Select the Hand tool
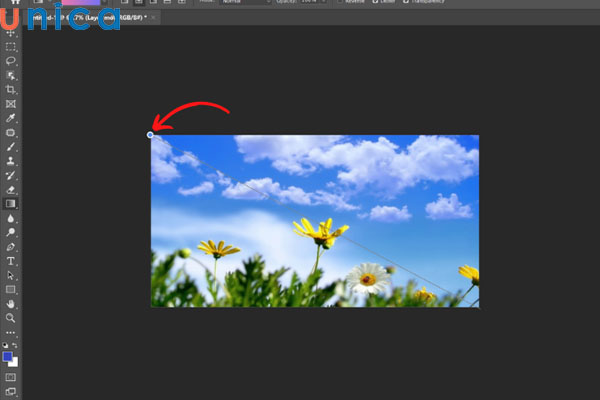 point(10,304)
